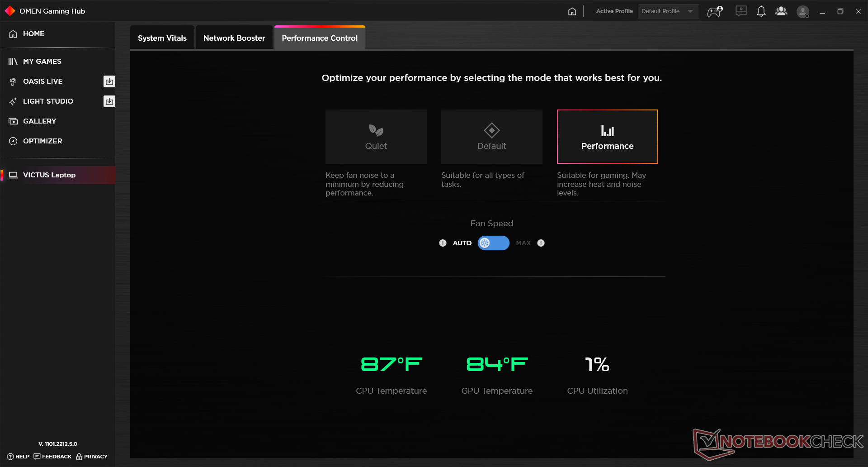Click the info icon beside AUTO
This screenshot has width=868, height=467.
point(443,243)
